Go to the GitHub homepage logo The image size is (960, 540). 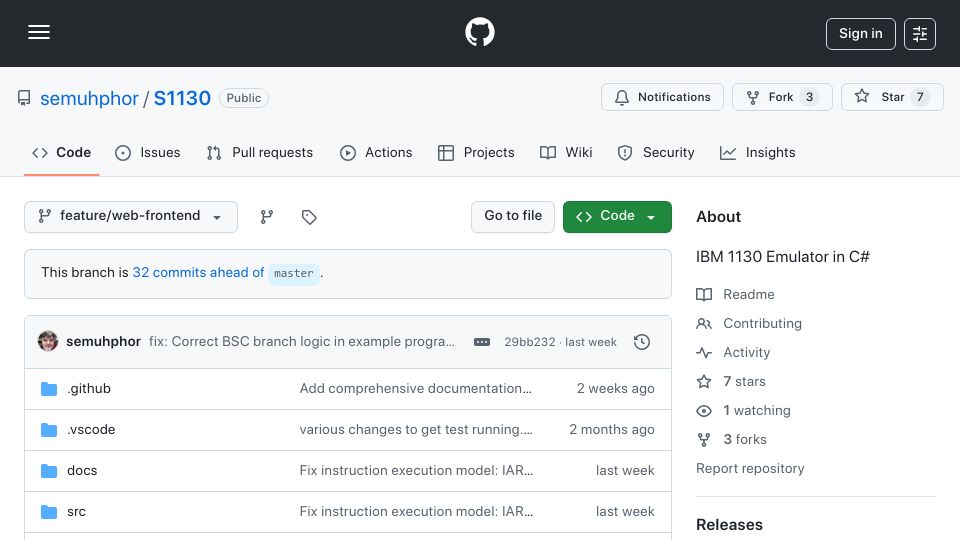[x=479, y=32]
